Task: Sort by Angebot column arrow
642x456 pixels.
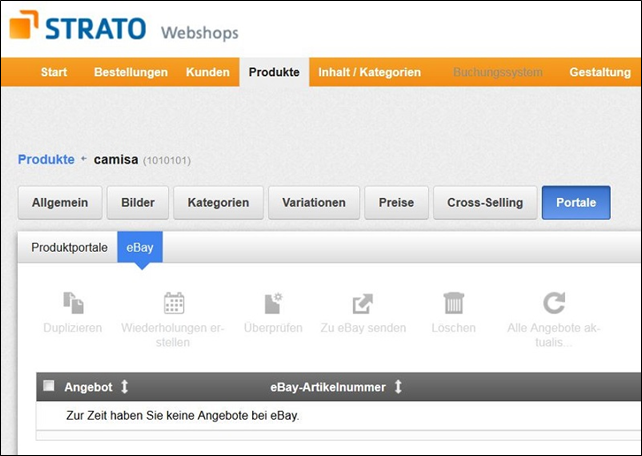Action: coord(124,386)
